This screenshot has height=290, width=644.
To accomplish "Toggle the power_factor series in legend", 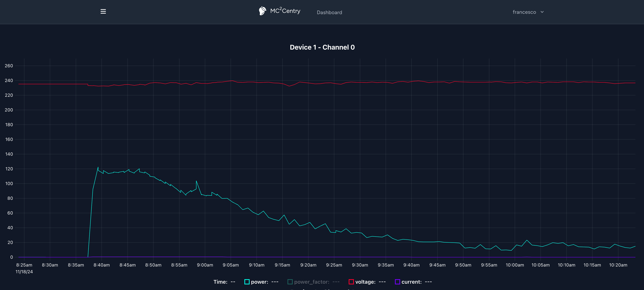I will [313, 282].
